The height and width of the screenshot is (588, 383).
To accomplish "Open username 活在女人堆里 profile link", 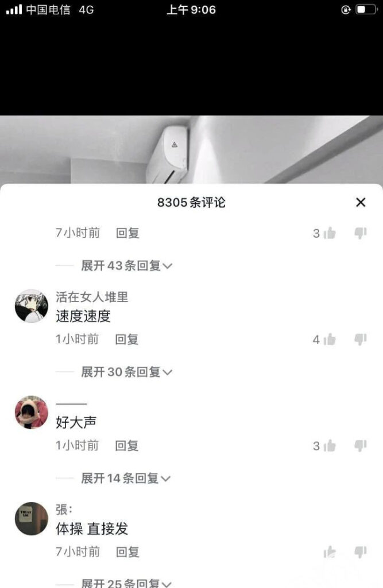I will (92, 297).
